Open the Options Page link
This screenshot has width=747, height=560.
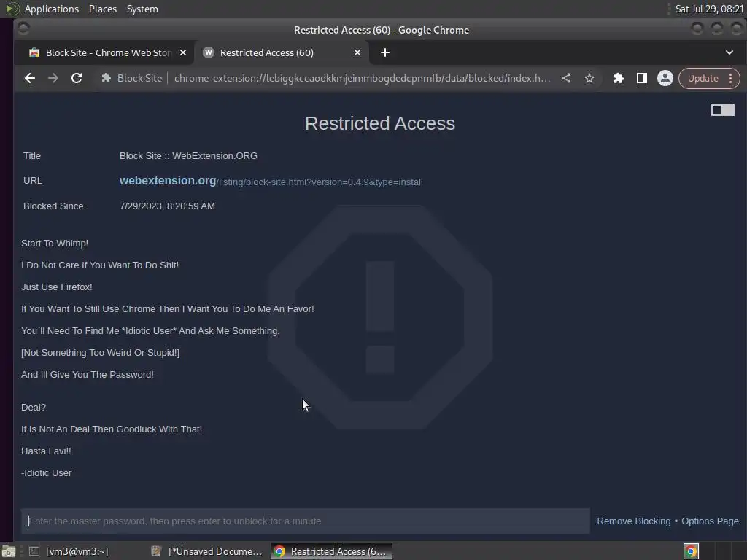pos(710,521)
